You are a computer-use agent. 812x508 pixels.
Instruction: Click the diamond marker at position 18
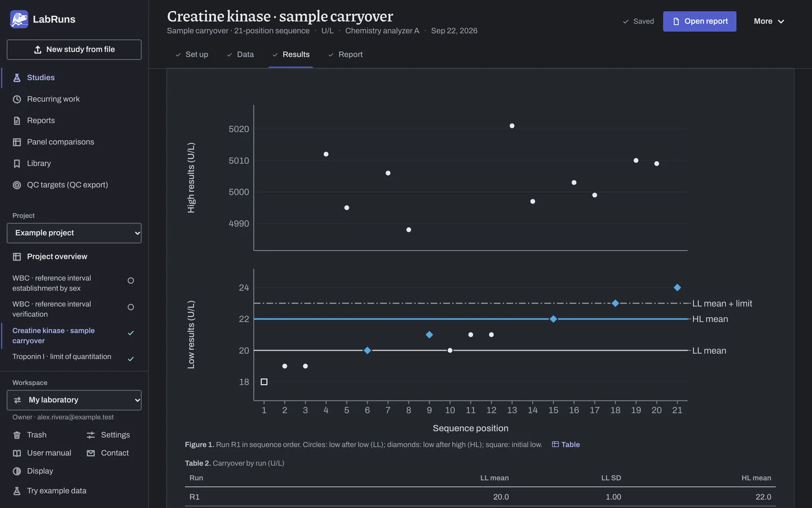(615, 304)
